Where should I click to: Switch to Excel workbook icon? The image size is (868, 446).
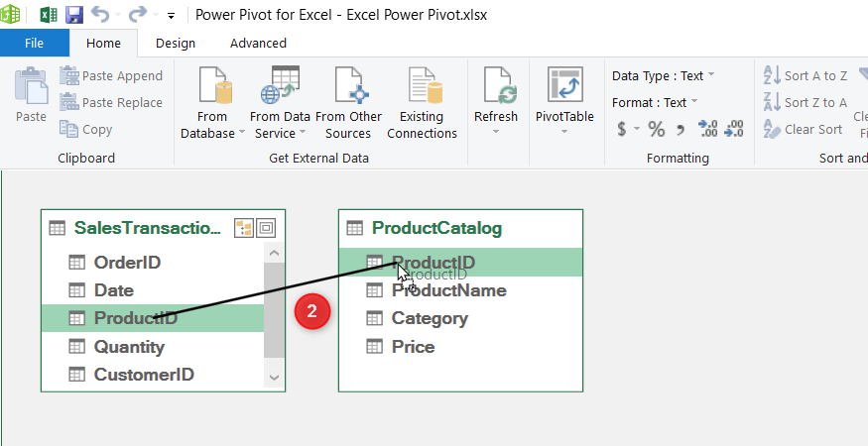pos(49,15)
